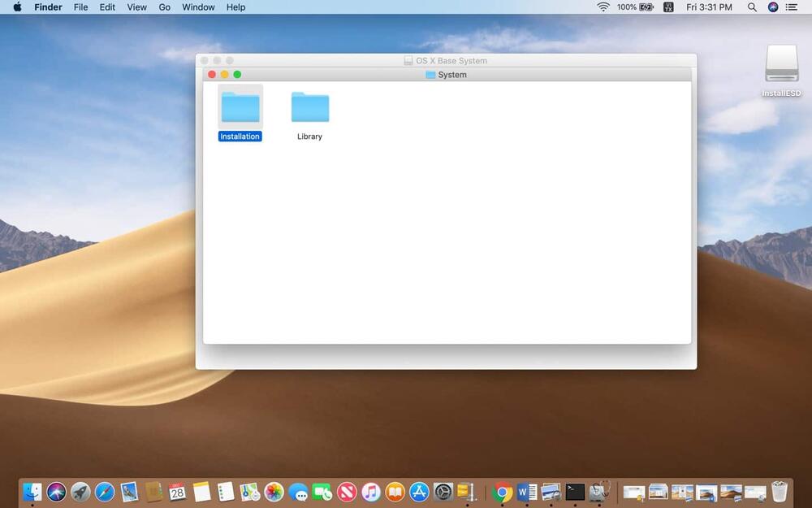Open System Preferences from the Dock

coord(443,492)
